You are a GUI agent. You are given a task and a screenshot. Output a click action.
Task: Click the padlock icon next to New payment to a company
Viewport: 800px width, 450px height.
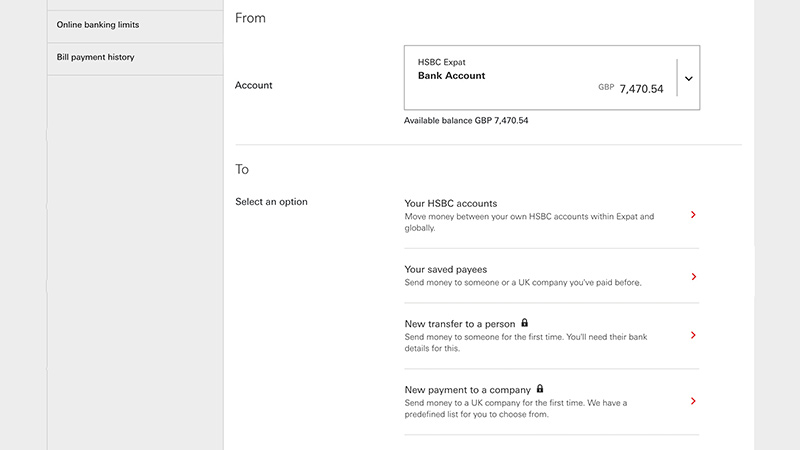click(540, 389)
